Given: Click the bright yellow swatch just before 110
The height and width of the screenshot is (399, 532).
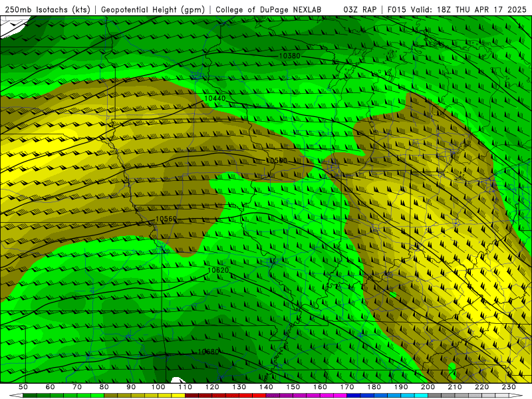Looking at the screenshot, I should pyautogui.click(x=178, y=395).
